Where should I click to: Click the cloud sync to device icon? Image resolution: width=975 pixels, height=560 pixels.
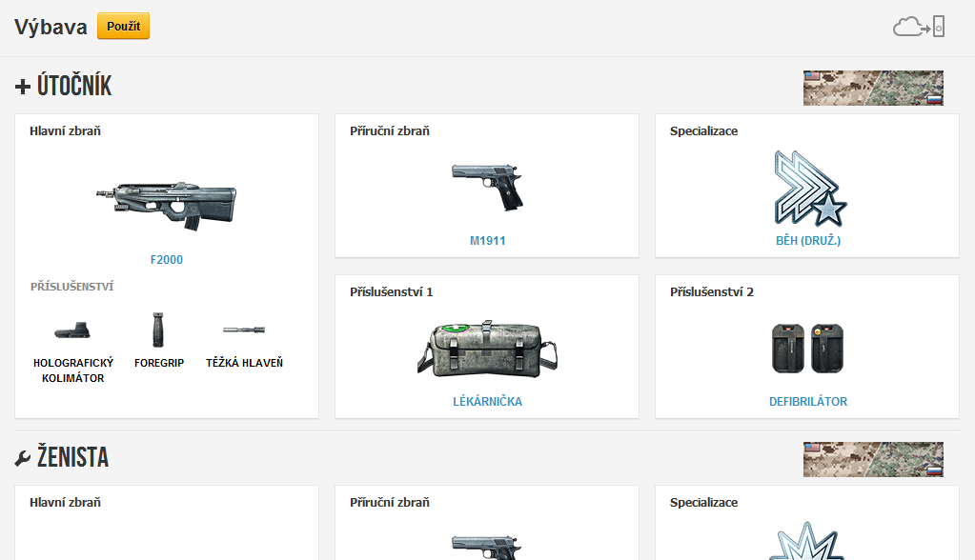tap(919, 27)
